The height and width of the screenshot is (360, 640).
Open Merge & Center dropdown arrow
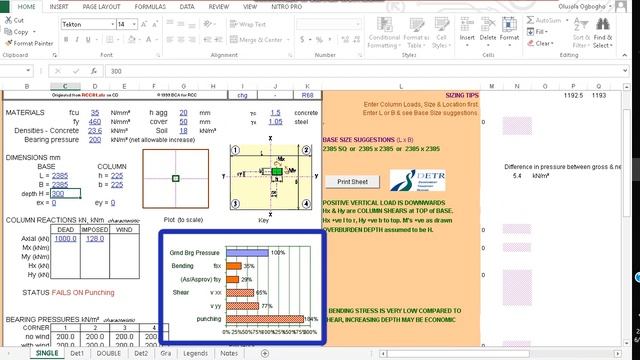[x=288, y=40]
